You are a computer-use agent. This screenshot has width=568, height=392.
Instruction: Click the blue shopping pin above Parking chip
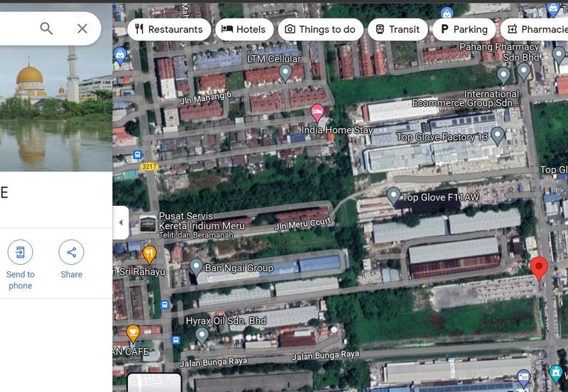(x=447, y=13)
